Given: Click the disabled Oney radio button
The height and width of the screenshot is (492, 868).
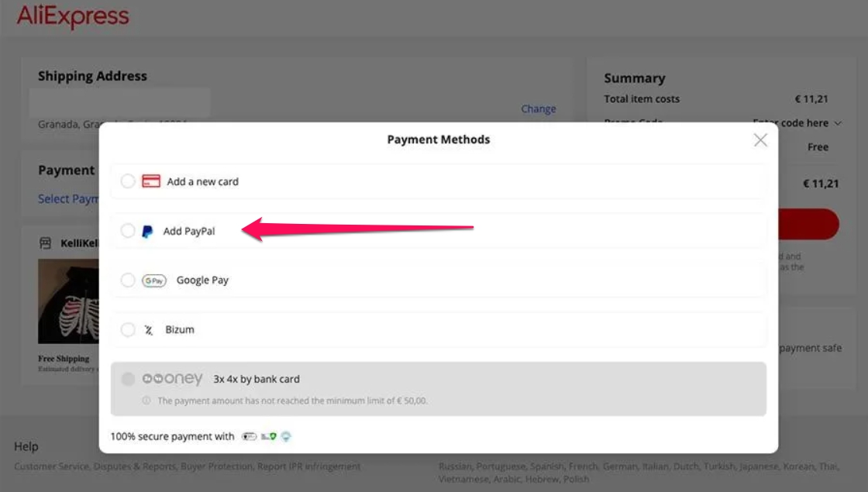Looking at the screenshot, I should (x=128, y=379).
